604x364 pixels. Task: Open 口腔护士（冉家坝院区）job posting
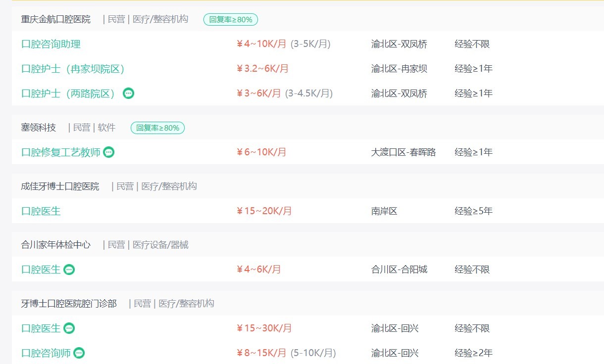[x=73, y=69]
